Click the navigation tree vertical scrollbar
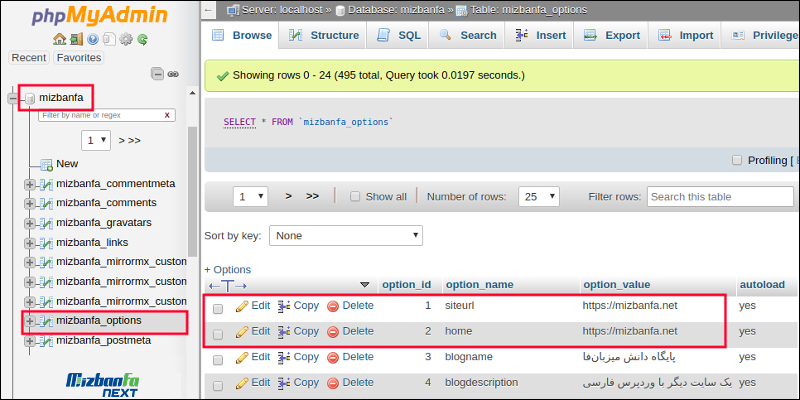This screenshot has width=800, height=400. pos(192,191)
